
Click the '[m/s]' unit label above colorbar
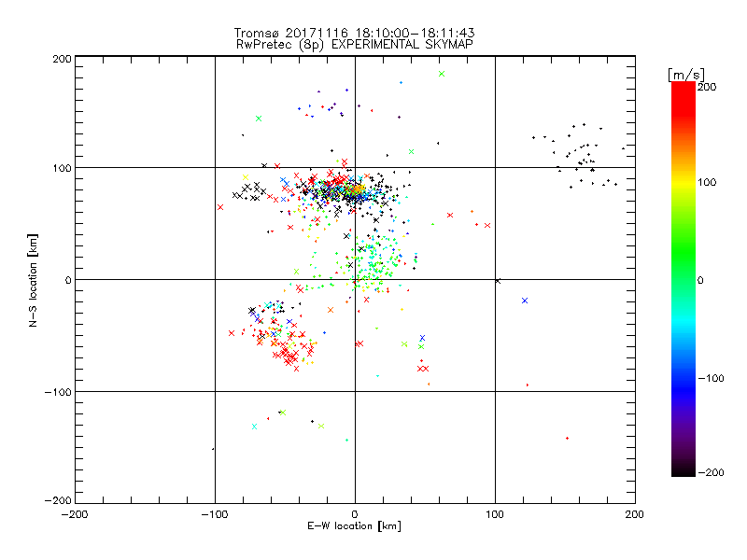click(686, 75)
